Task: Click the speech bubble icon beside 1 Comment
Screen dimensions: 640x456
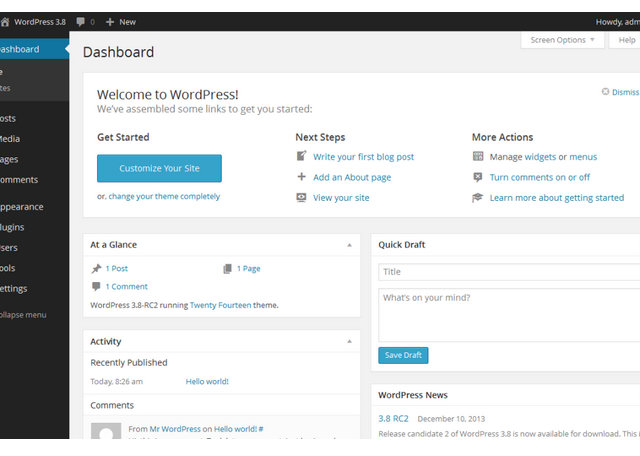Action: pyautogui.click(x=96, y=286)
